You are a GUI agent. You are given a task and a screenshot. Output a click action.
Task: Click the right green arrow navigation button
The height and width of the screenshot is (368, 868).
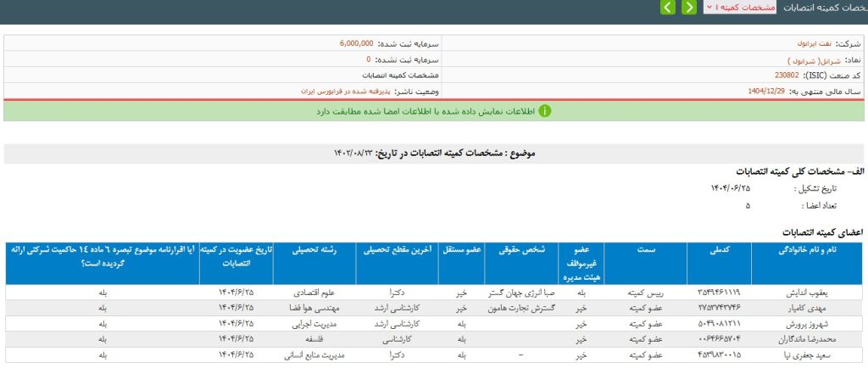coord(688,8)
